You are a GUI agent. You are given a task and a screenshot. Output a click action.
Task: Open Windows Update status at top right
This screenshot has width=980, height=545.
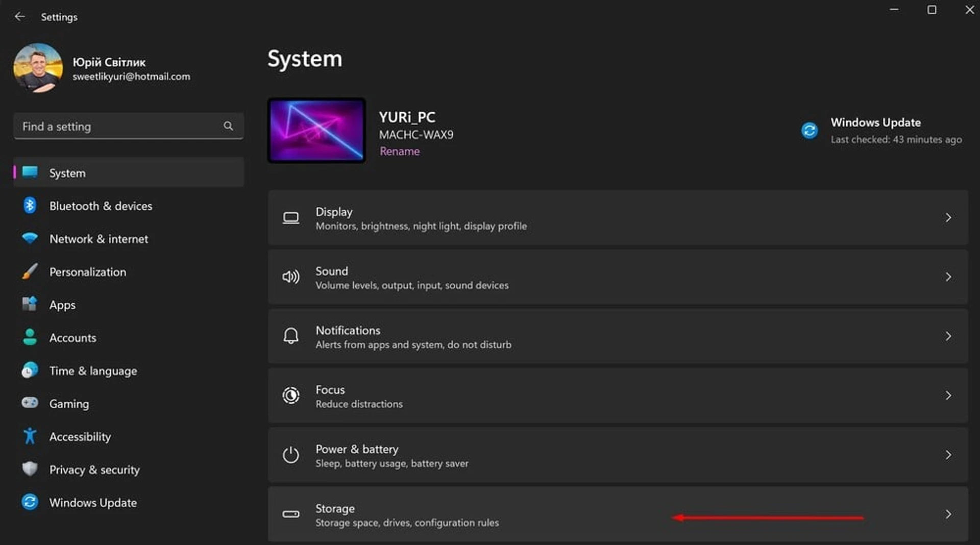881,131
